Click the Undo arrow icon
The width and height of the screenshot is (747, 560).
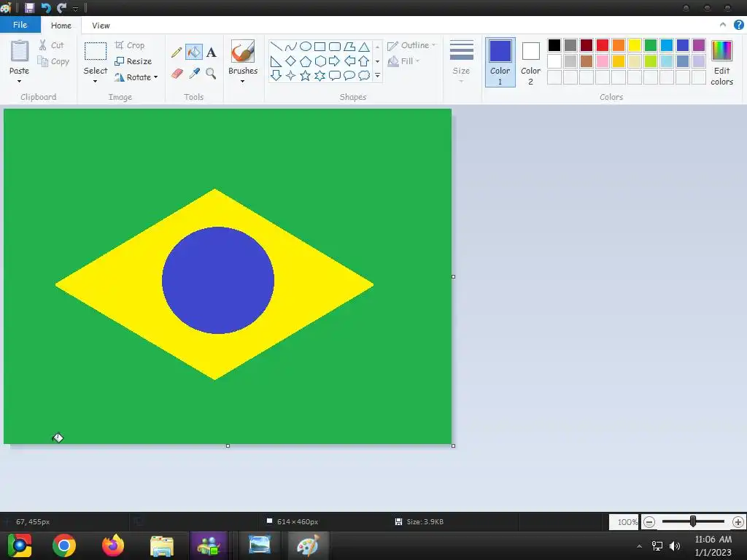46,7
